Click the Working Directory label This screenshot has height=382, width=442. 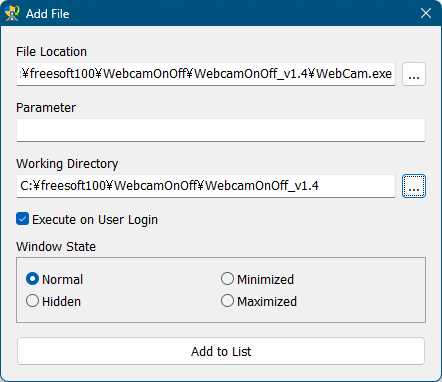click(x=67, y=164)
